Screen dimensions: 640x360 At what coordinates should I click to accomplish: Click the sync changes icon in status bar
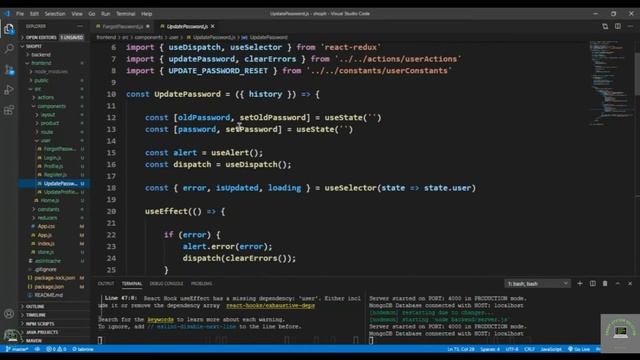tap(37, 349)
